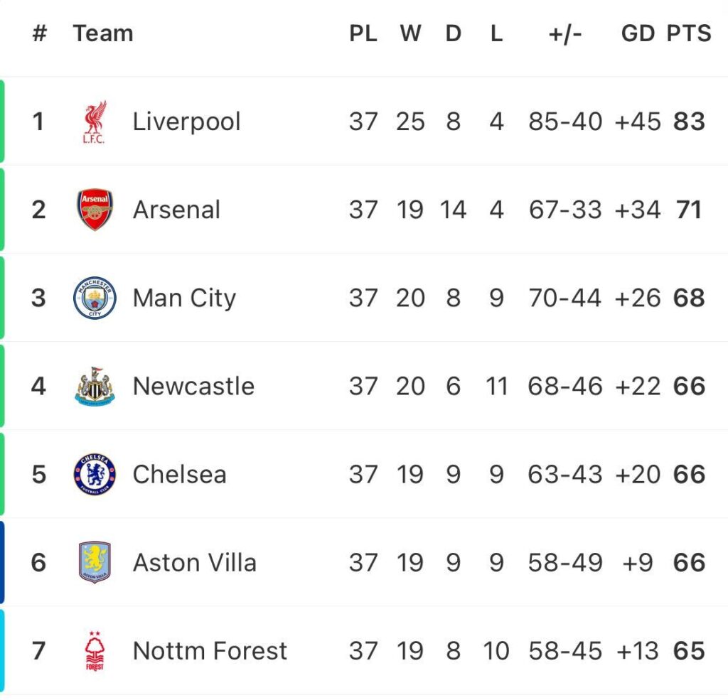Image resolution: width=728 pixels, height=700 pixels.
Task: Click the Man City club crest
Action: [95, 298]
